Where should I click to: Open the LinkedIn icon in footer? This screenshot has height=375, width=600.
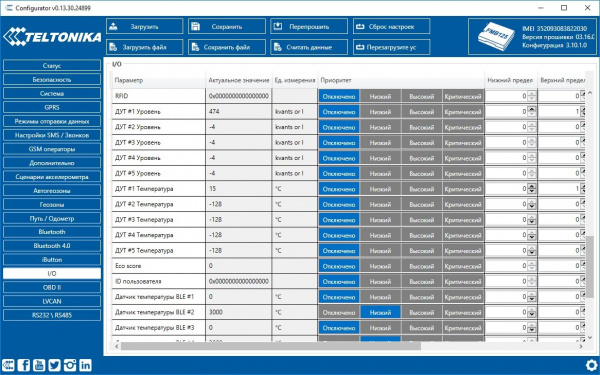point(85,365)
